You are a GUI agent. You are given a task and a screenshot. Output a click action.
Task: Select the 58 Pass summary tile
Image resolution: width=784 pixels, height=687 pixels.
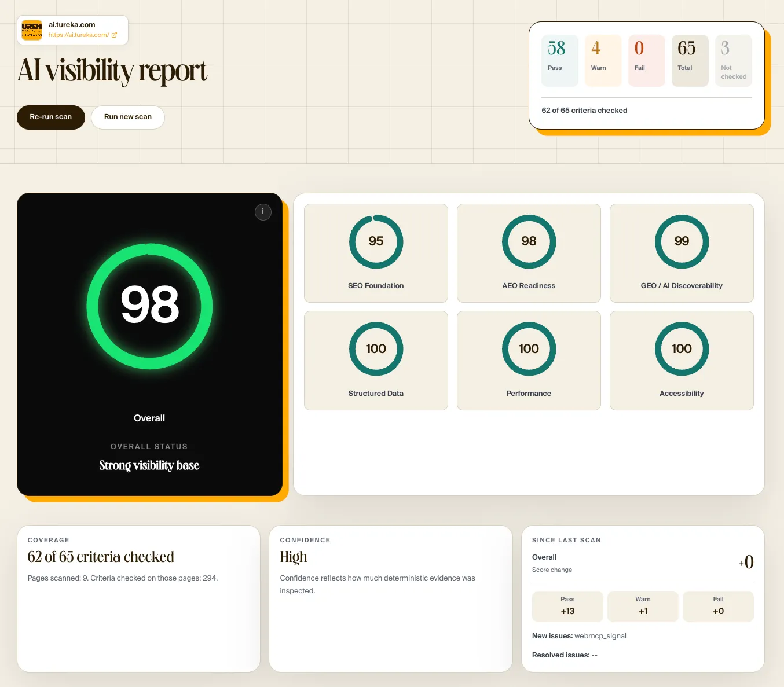coord(560,61)
